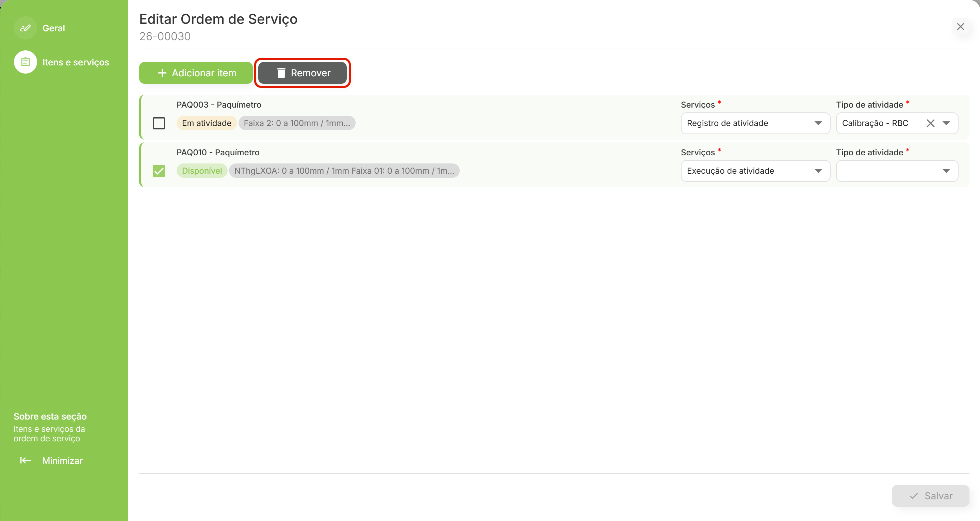Open the empty Tipo de atividade dropdown for PAQ010
The width and height of the screenshot is (980, 521).
pyautogui.click(x=897, y=171)
